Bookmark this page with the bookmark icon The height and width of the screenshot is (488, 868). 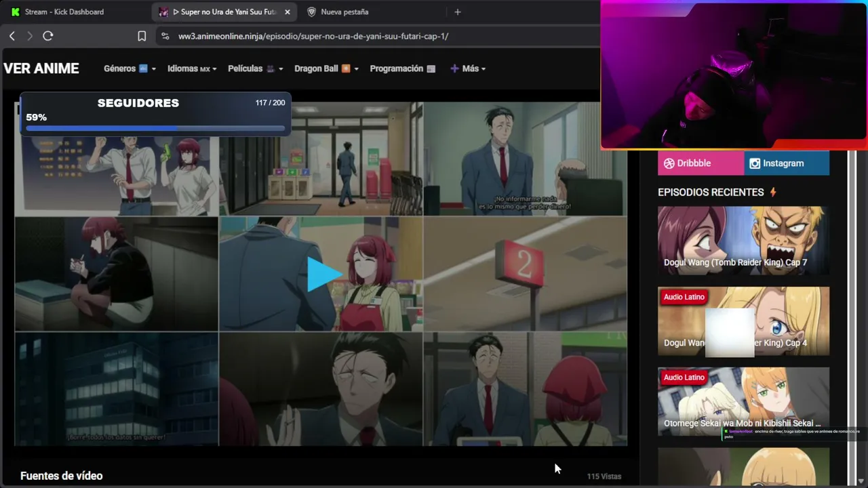[x=142, y=36]
